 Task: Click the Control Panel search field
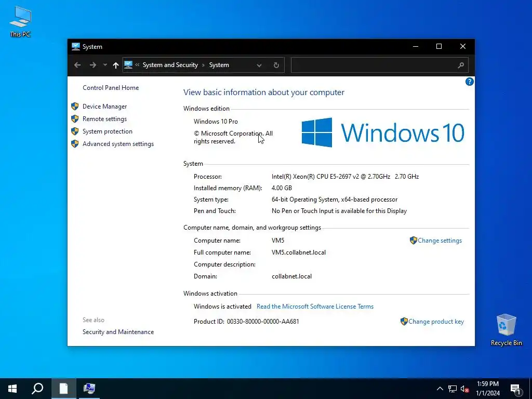click(x=380, y=65)
